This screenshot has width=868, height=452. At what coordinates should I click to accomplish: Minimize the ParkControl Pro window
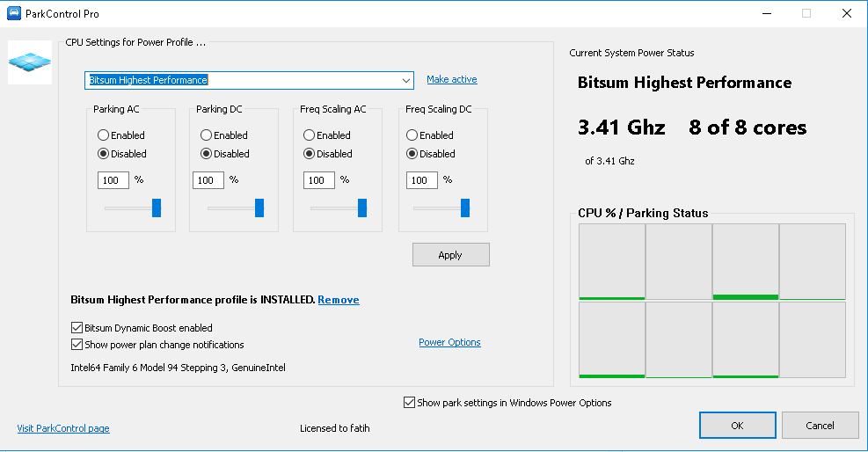[767, 13]
